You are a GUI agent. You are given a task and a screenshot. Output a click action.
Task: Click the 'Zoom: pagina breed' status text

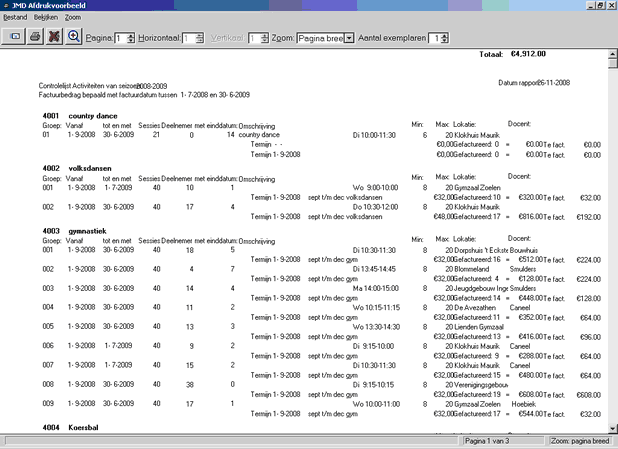[580, 441]
